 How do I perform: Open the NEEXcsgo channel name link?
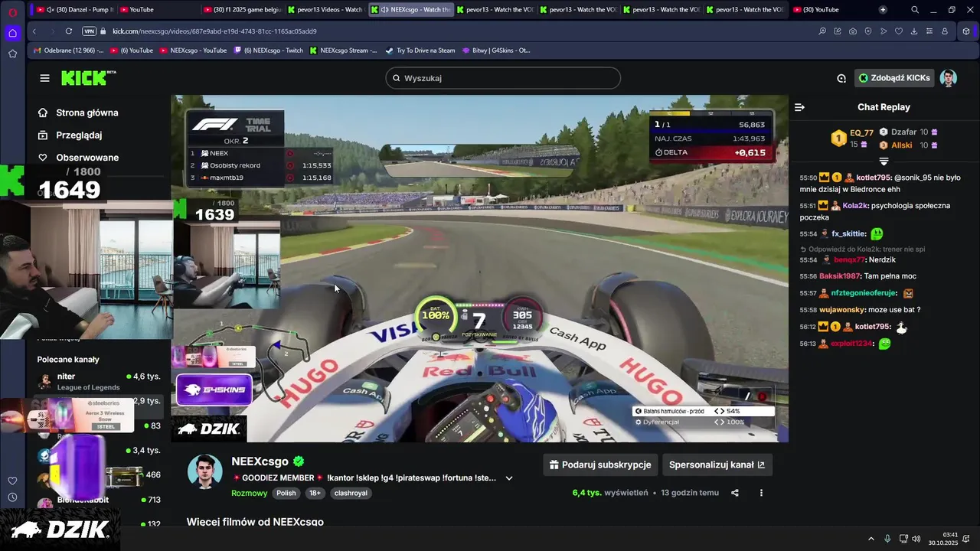(260, 461)
